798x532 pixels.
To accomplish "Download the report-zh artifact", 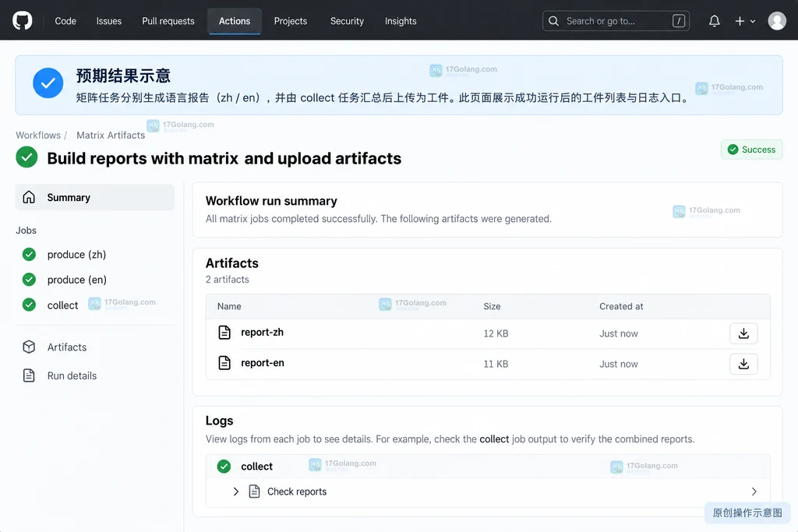I will (743, 333).
